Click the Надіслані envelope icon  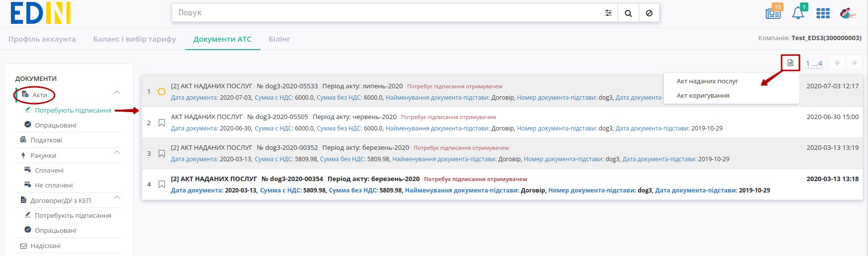23,246
